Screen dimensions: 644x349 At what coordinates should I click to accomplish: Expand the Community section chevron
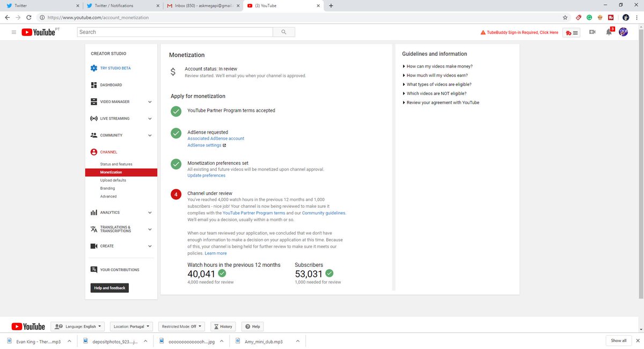click(150, 135)
